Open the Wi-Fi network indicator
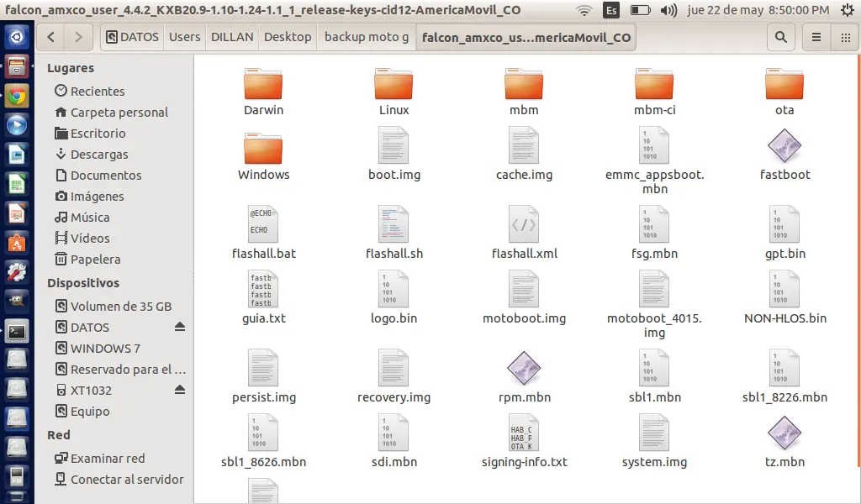 pyautogui.click(x=584, y=10)
